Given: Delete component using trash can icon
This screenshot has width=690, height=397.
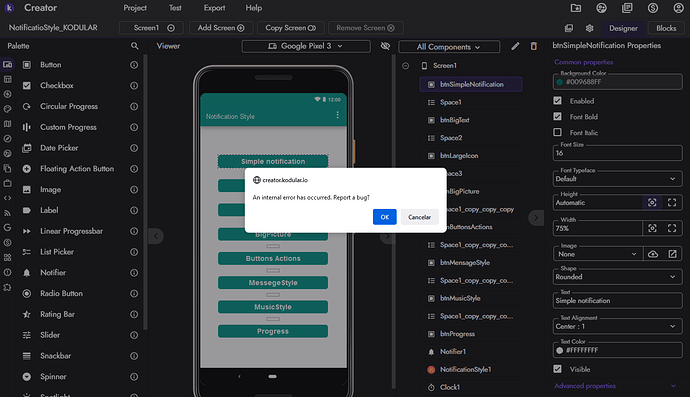Looking at the screenshot, I should click(534, 46).
